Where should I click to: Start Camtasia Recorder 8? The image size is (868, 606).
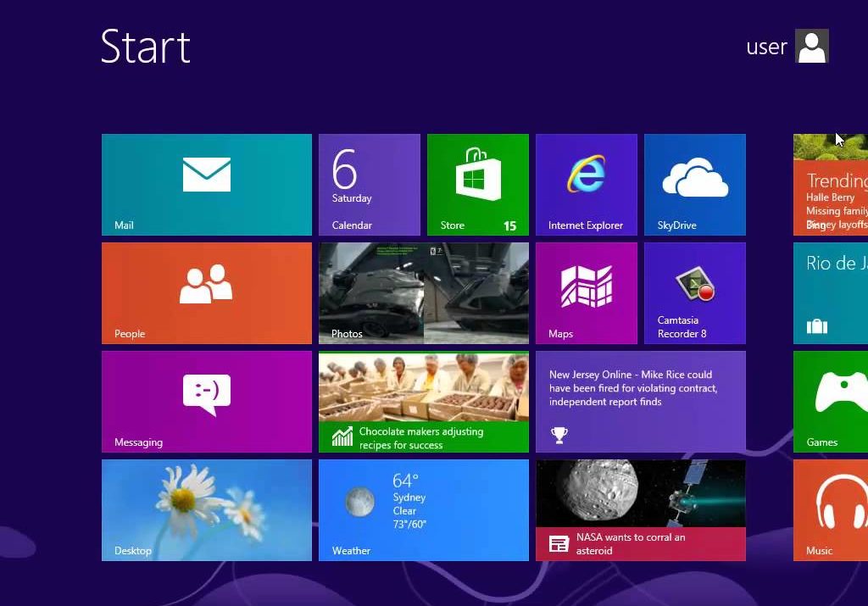pos(694,293)
